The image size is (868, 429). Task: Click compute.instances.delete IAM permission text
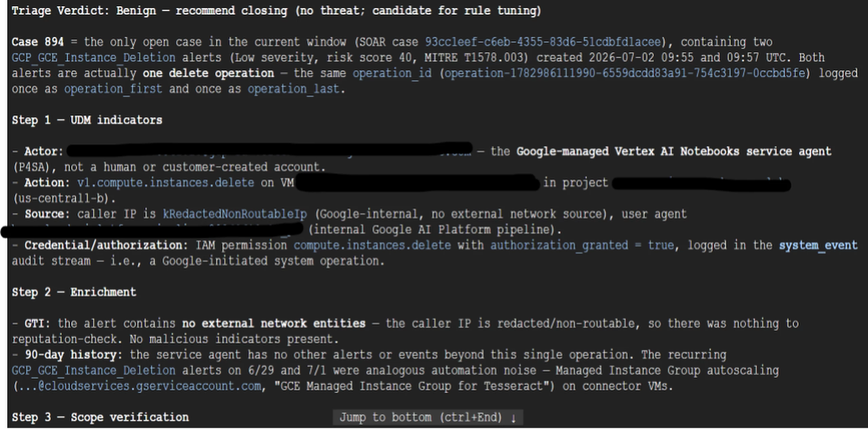tap(372, 245)
